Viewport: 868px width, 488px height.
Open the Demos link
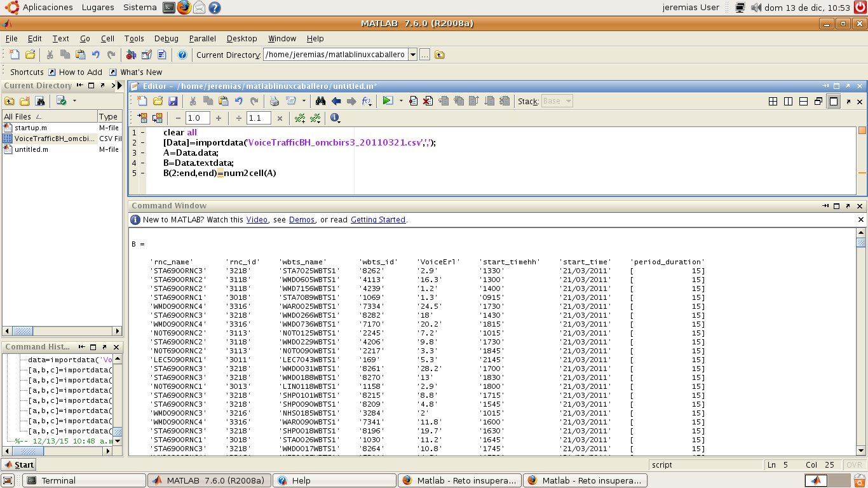click(x=302, y=220)
